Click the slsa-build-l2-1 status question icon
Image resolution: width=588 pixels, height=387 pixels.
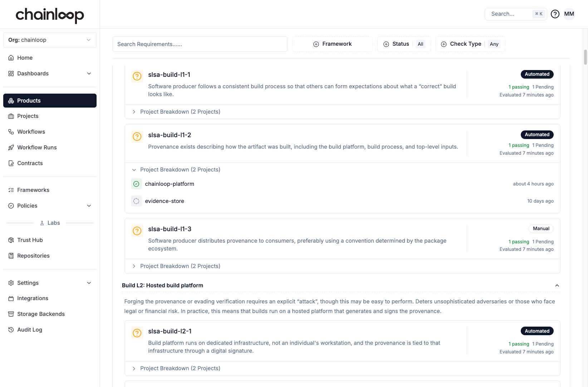pyautogui.click(x=137, y=333)
